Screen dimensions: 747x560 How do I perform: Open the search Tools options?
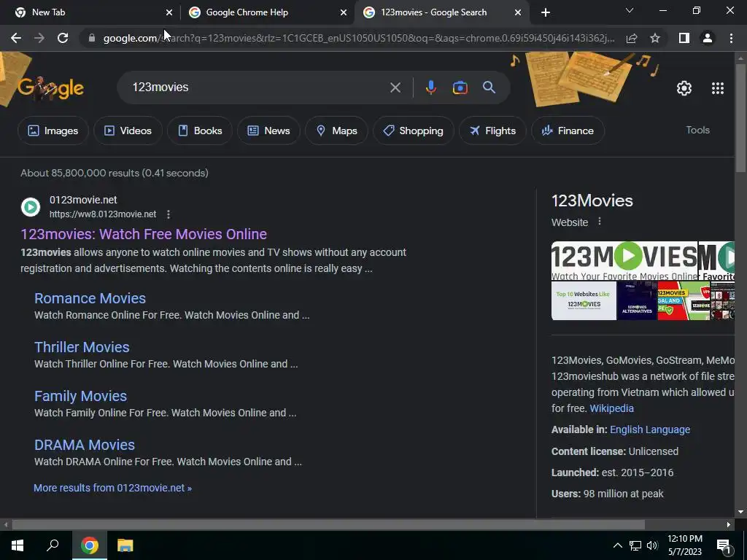[x=697, y=130]
